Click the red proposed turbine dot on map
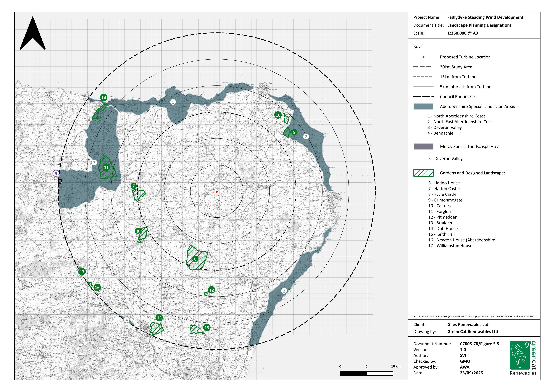This screenshot has width=555, height=392. pyautogui.click(x=217, y=192)
